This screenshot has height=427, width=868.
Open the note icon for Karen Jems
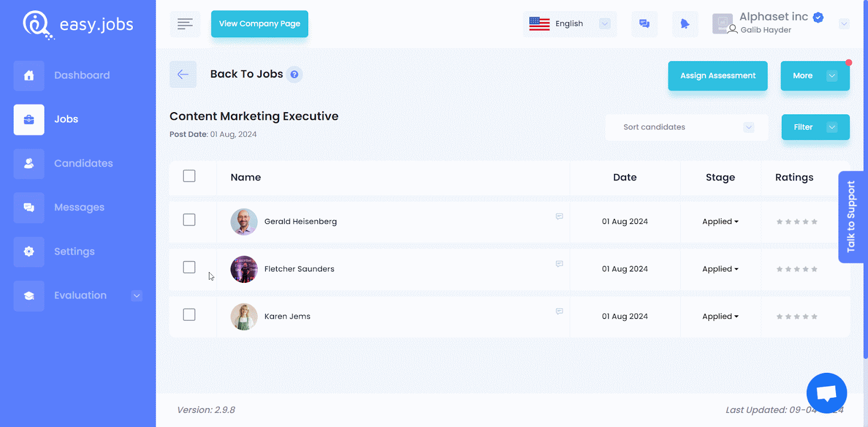click(x=559, y=312)
